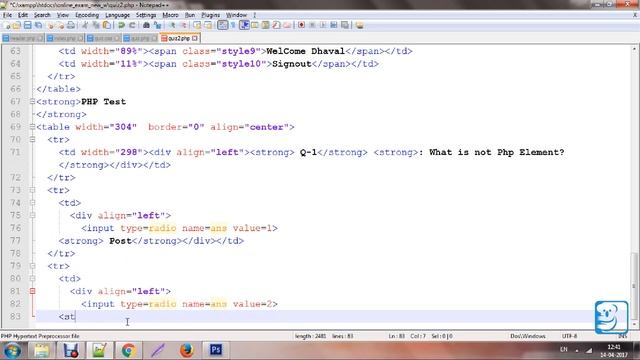
Task: Open Google Chrome from the taskbar
Action: coord(128,351)
